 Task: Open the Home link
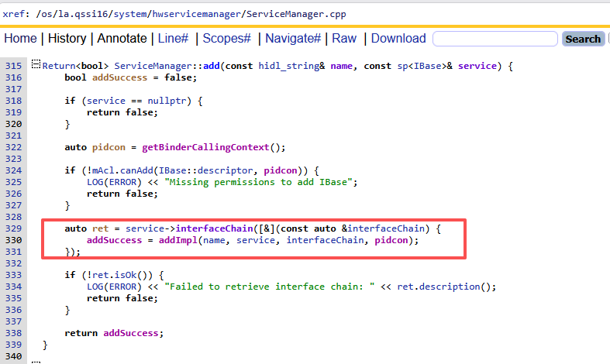pos(20,39)
